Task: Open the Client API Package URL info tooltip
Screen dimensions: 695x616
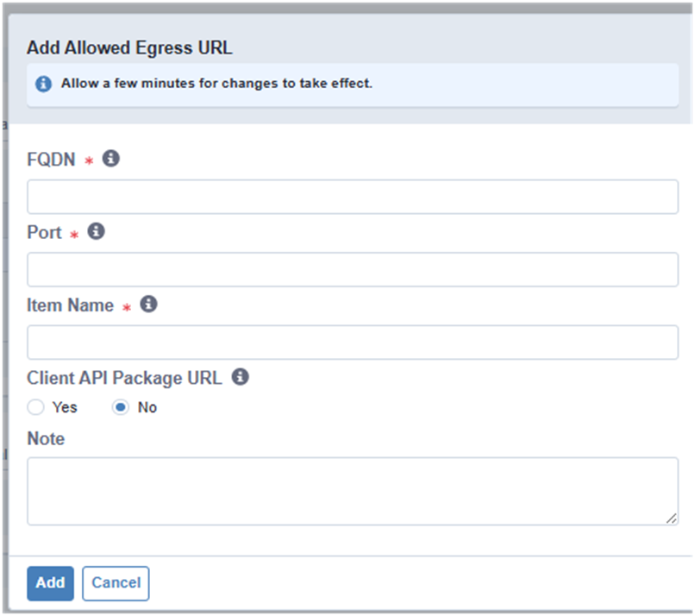Action: tap(241, 377)
